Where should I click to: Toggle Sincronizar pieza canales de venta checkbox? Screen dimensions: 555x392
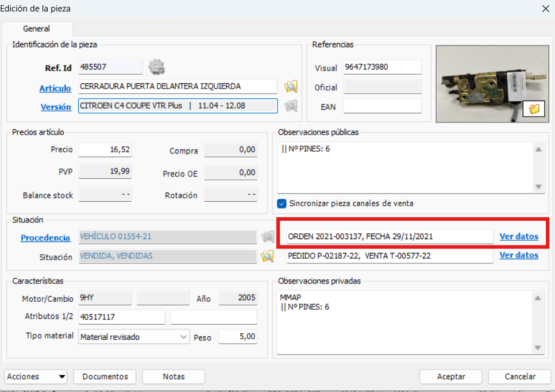coord(282,203)
